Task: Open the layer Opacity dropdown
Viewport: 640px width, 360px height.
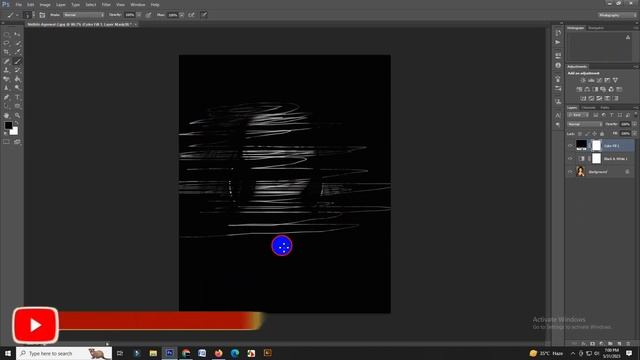Action: 634,124
